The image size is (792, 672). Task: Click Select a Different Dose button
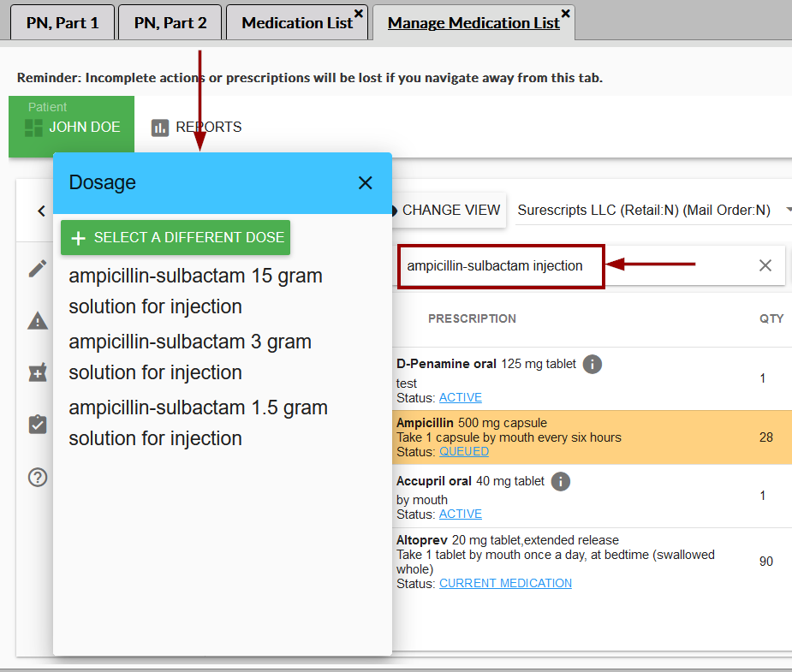pos(176,238)
